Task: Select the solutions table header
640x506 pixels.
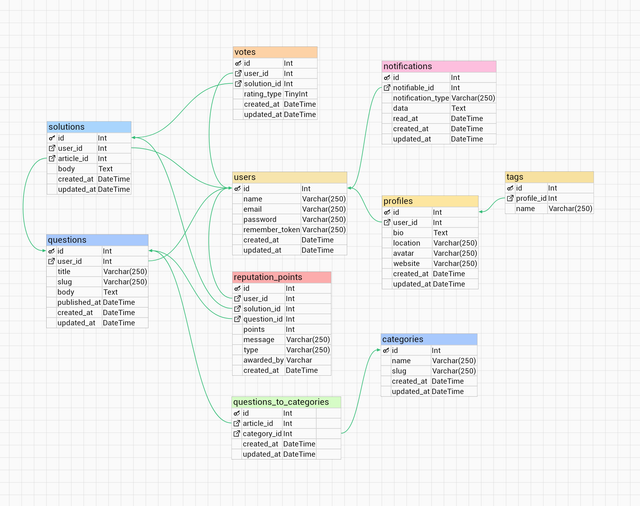Action: [89, 127]
